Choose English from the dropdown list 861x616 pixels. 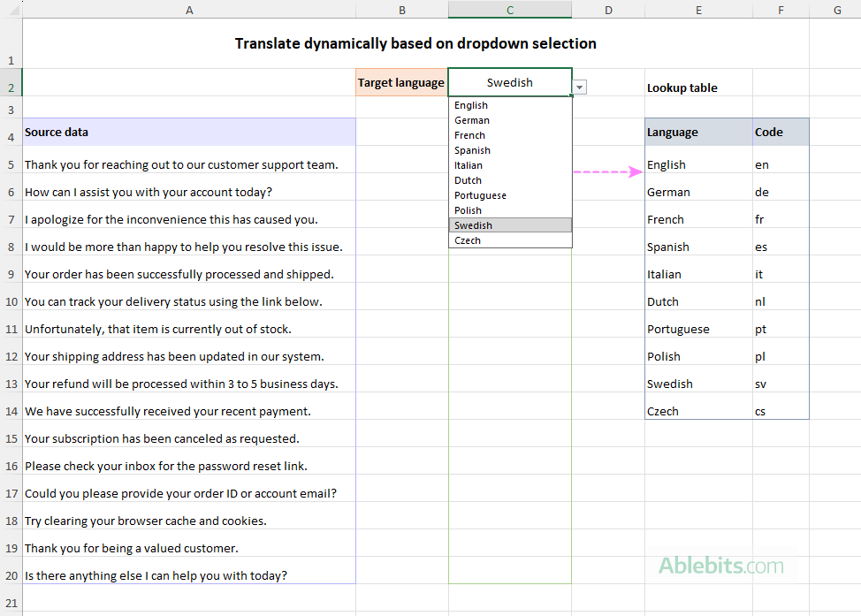[510, 105]
